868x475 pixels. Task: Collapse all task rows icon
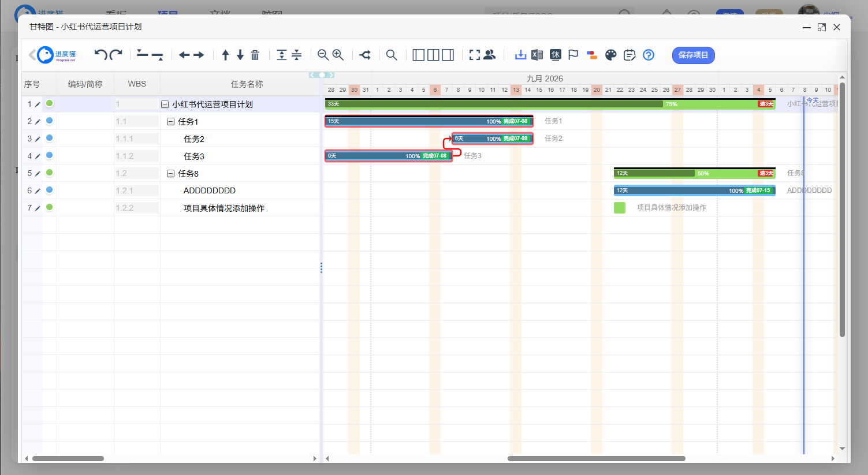coord(296,55)
